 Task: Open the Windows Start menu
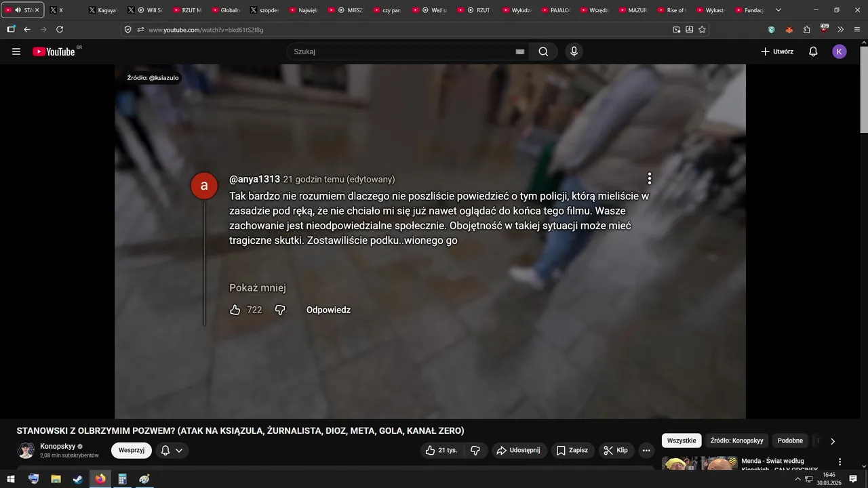point(11,479)
